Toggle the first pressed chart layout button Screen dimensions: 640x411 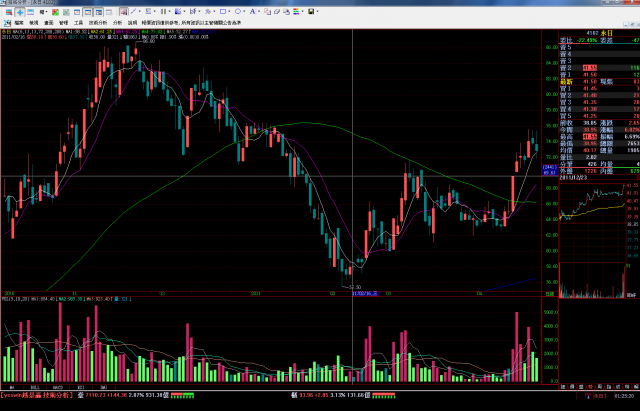coord(88,12)
